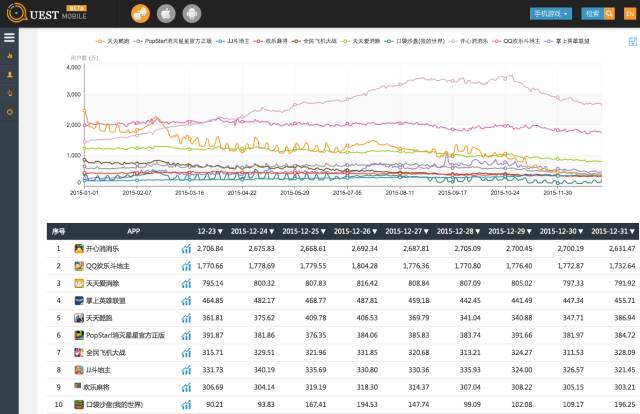The image size is (640, 414).
Task: Open the 口袋沙盒(我的世界) app link
Action: click(114, 405)
